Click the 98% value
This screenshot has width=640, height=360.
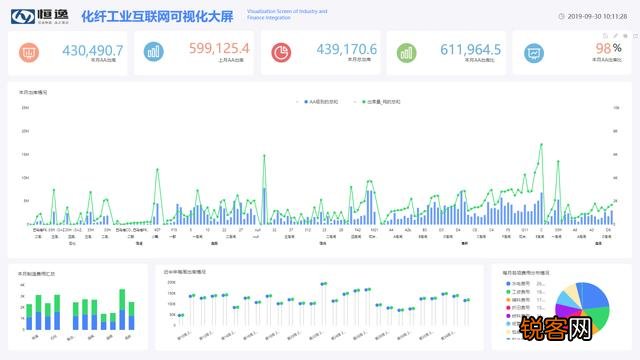(x=608, y=49)
